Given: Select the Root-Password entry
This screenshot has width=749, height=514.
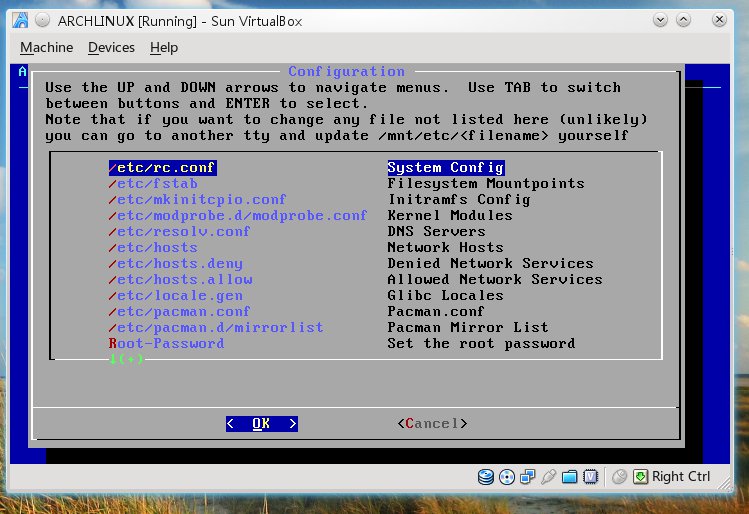Looking at the screenshot, I should coord(166,343).
